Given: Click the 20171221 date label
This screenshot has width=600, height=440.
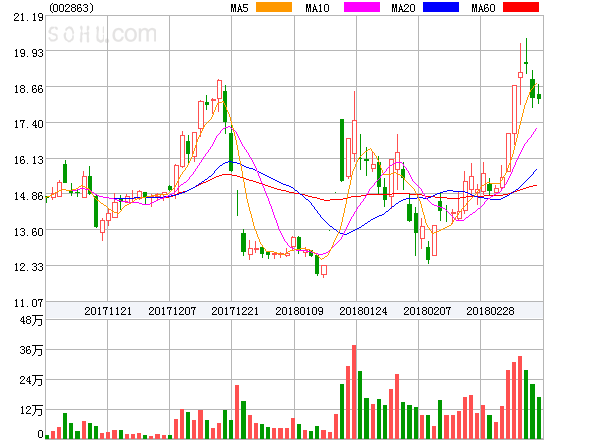Looking at the screenshot, I should coord(235,311).
